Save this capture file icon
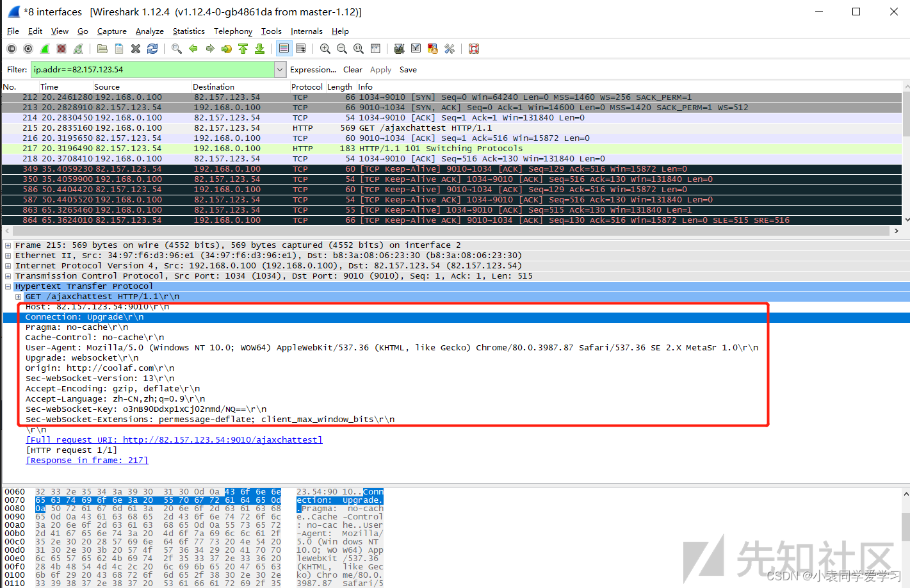 coord(119,49)
